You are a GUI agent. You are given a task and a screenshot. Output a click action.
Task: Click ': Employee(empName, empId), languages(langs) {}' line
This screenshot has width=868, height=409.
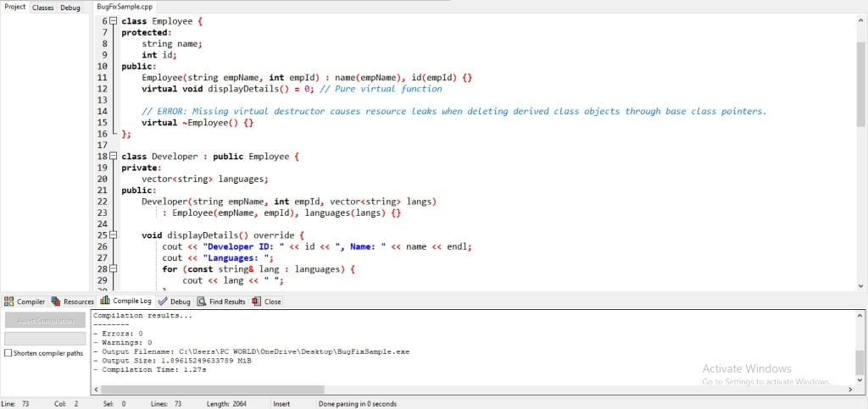pyautogui.click(x=281, y=213)
